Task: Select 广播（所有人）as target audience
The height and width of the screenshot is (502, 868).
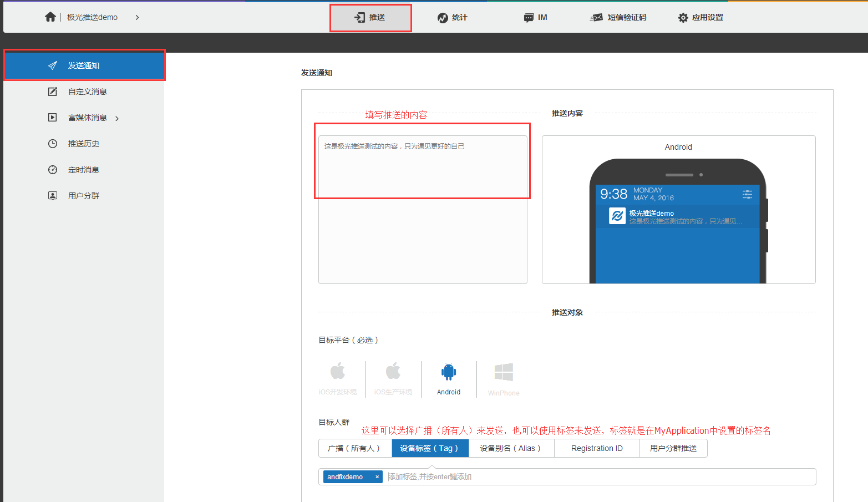Action: (355, 448)
